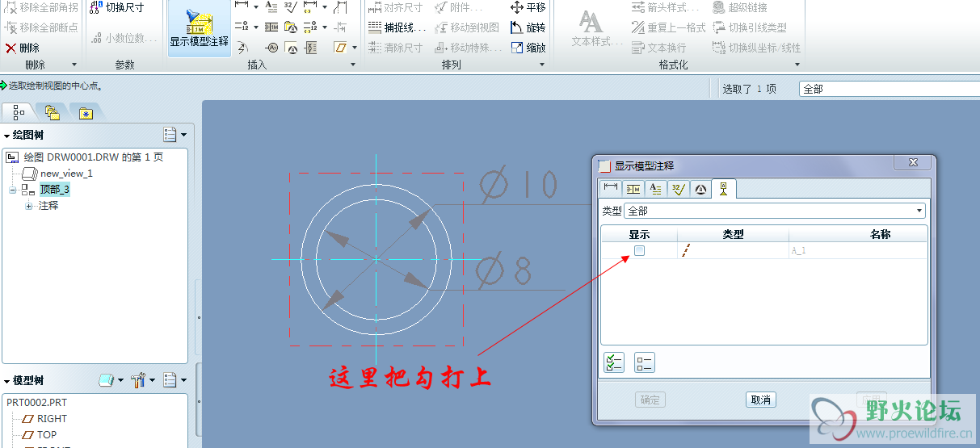Open the 模型树 list options dropdown
This screenshot has width=980, height=448.
pos(175,379)
